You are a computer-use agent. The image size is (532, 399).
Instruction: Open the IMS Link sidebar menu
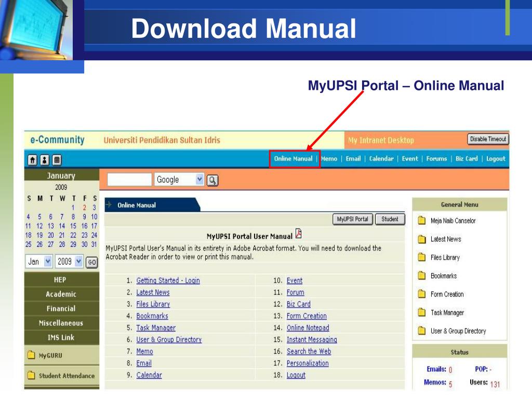(x=61, y=337)
